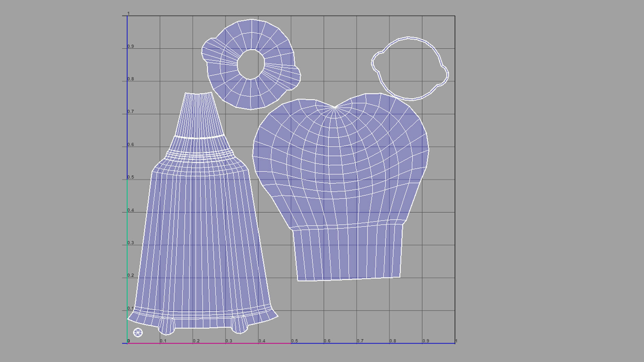Click the 0 origin label of the UV grid
This screenshot has height=362, width=644.
pos(128,341)
